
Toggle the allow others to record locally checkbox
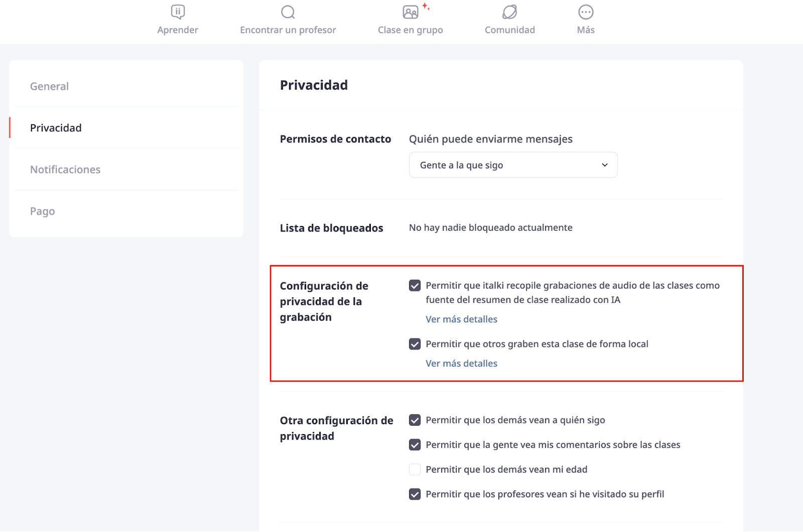415,344
